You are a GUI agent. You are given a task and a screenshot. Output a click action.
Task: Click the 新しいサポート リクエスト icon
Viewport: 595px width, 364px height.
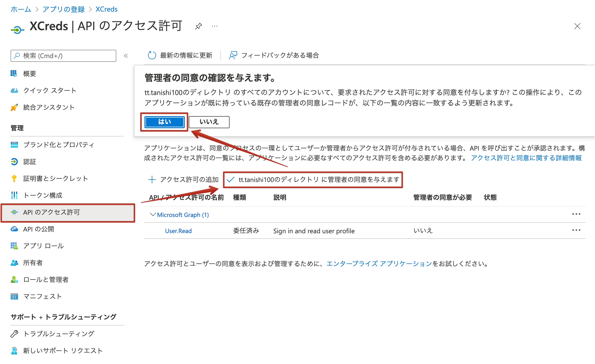tap(14, 350)
